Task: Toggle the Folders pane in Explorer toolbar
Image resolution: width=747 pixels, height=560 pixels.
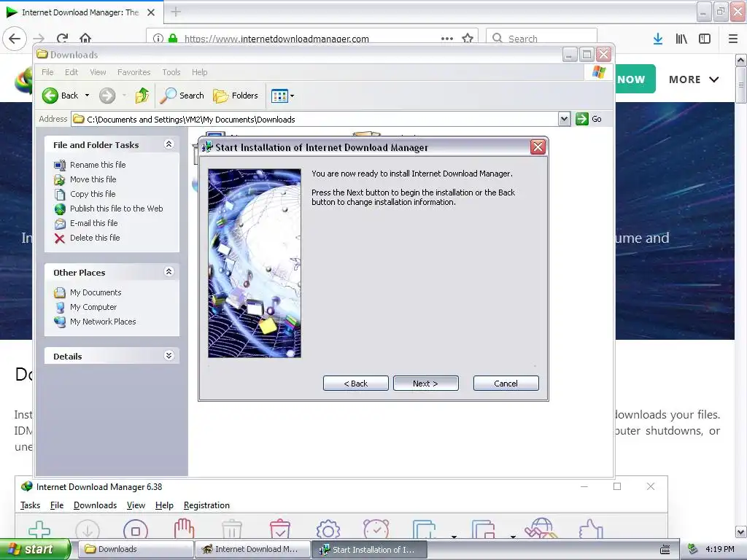Action: click(236, 96)
